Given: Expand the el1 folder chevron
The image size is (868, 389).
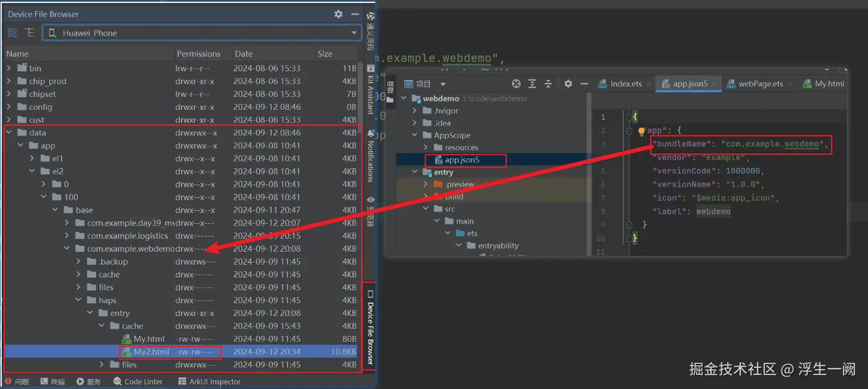Looking at the screenshot, I should (x=32, y=158).
